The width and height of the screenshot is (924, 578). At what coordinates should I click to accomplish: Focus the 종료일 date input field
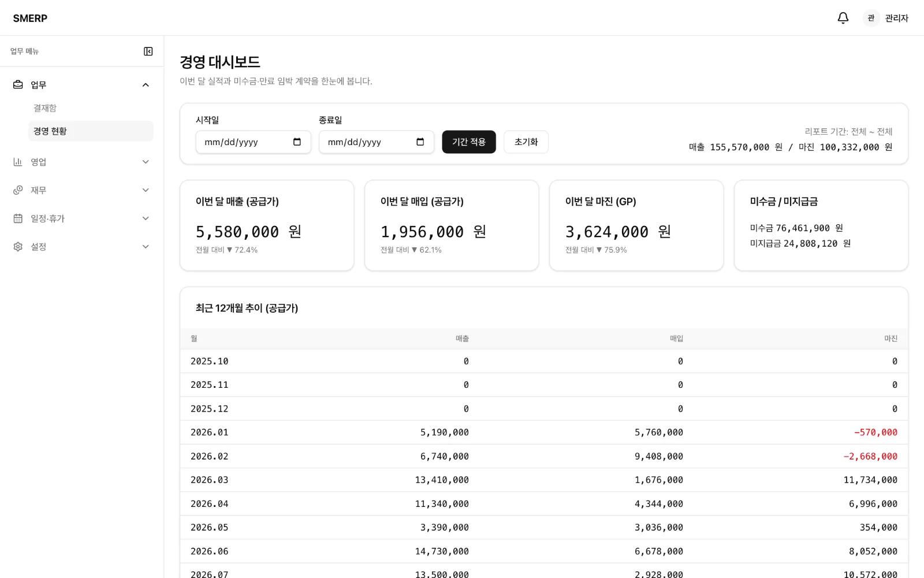click(377, 142)
